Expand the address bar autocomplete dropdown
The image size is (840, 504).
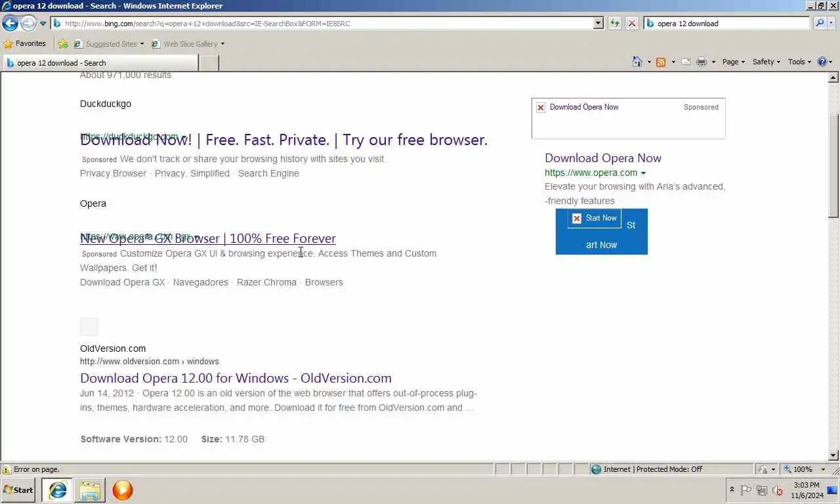tap(598, 23)
